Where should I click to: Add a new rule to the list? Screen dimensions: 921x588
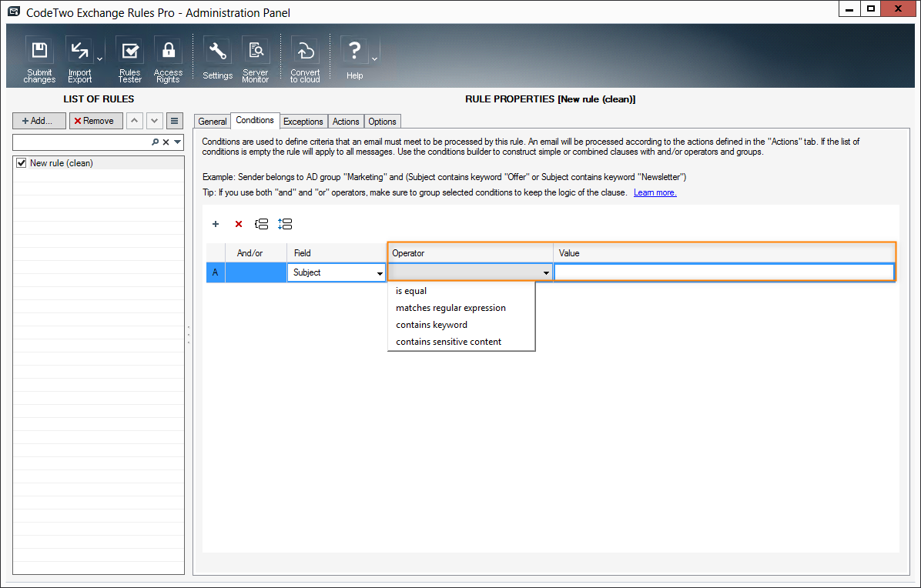[39, 121]
